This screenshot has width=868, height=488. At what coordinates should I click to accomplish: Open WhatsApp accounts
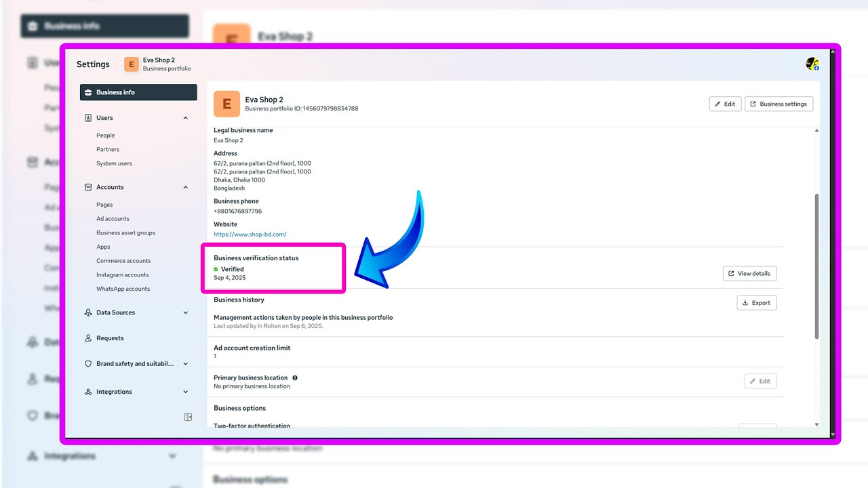[123, 289]
